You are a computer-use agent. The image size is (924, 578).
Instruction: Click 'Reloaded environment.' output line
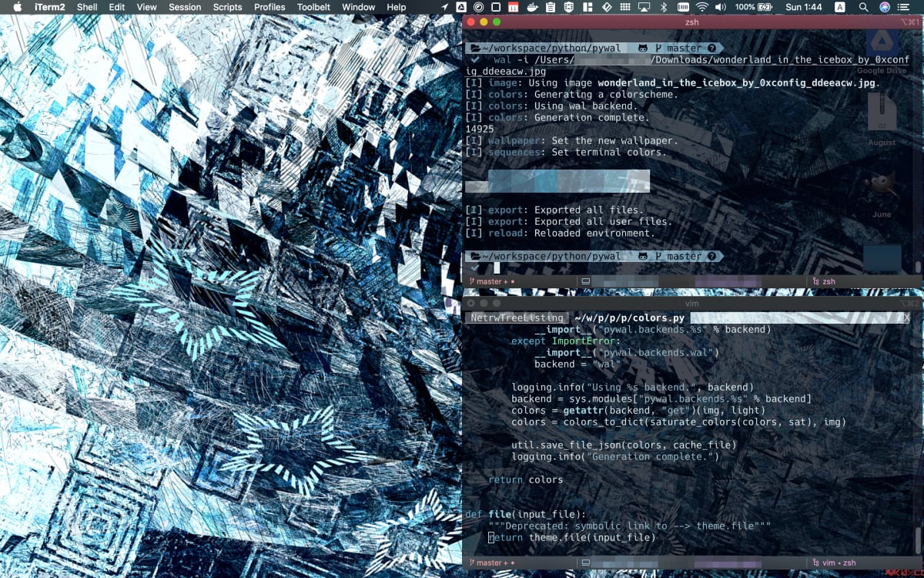click(x=561, y=233)
